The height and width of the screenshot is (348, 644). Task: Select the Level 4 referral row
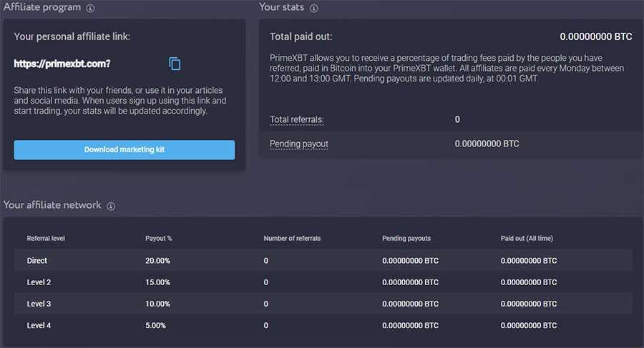pos(39,325)
